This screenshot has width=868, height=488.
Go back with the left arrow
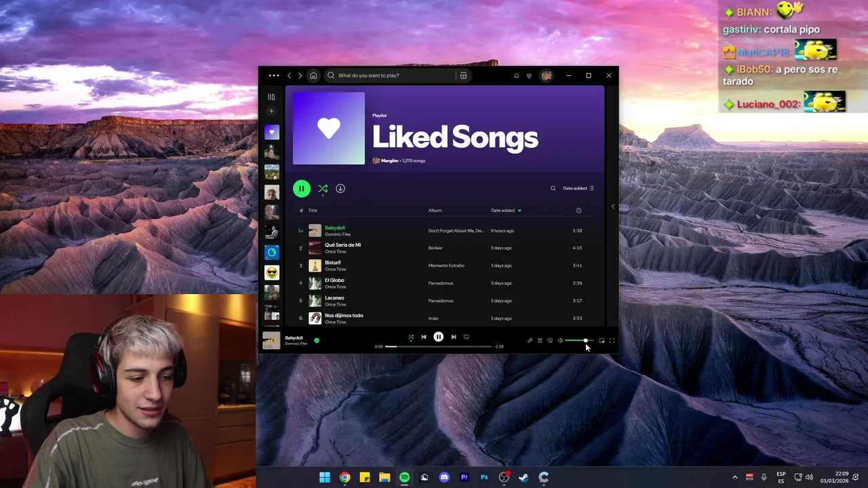[289, 75]
